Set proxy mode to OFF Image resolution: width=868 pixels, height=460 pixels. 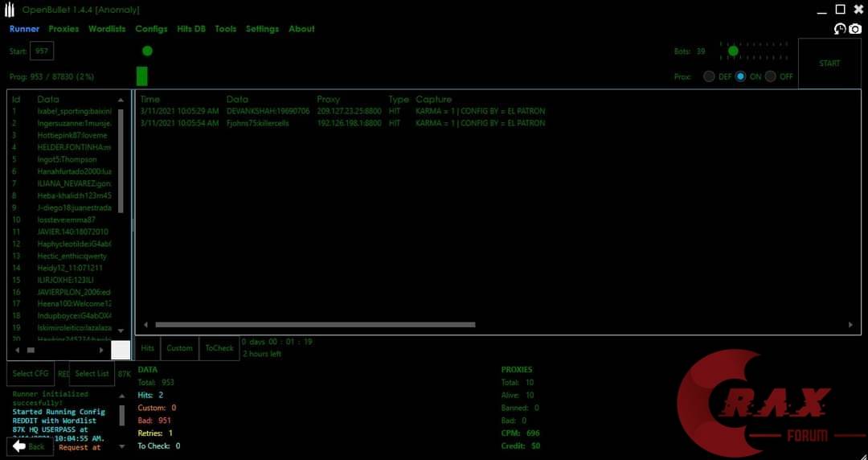[771, 76]
